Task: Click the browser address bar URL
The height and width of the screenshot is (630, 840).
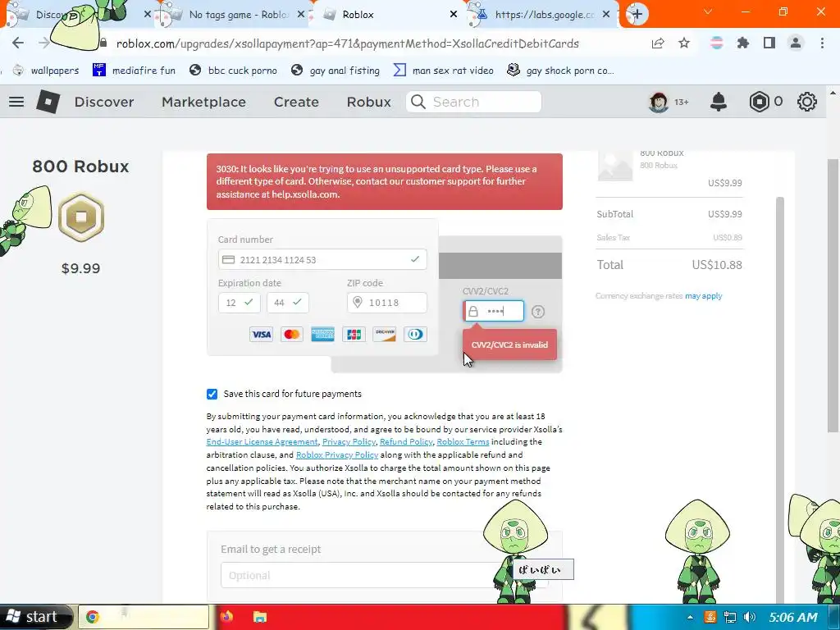Action: click(347, 43)
